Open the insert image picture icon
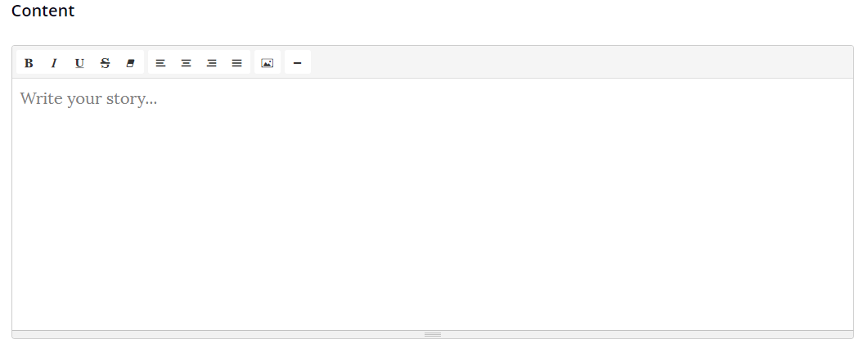 tap(268, 63)
